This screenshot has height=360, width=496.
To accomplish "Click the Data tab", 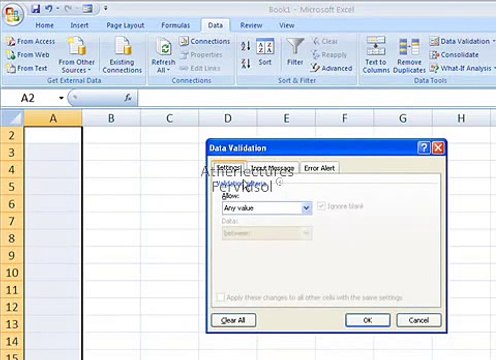I will point(215,25).
